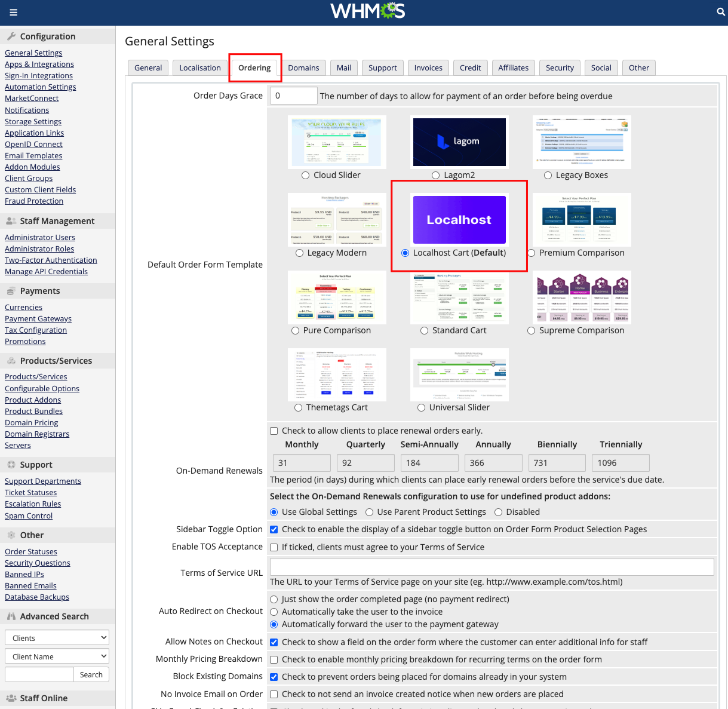The image size is (728, 709).
Task: Select the Lagom2 order form radio
Action: tap(436, 175)
